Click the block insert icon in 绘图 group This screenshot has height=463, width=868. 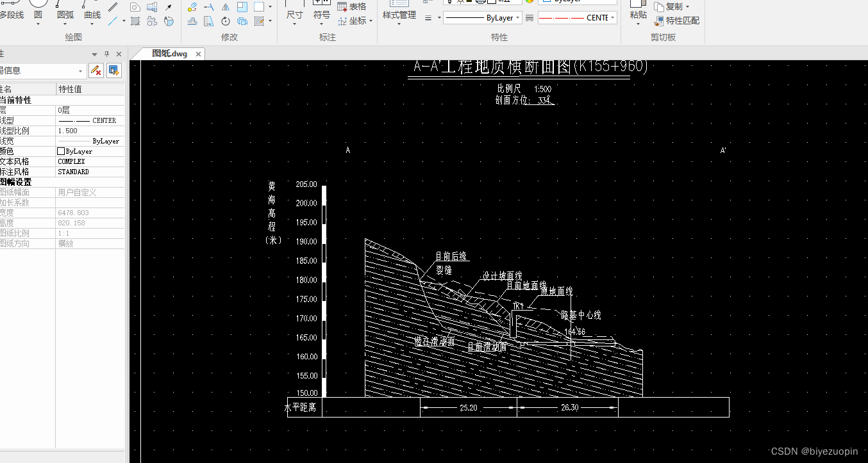(152, 6)
